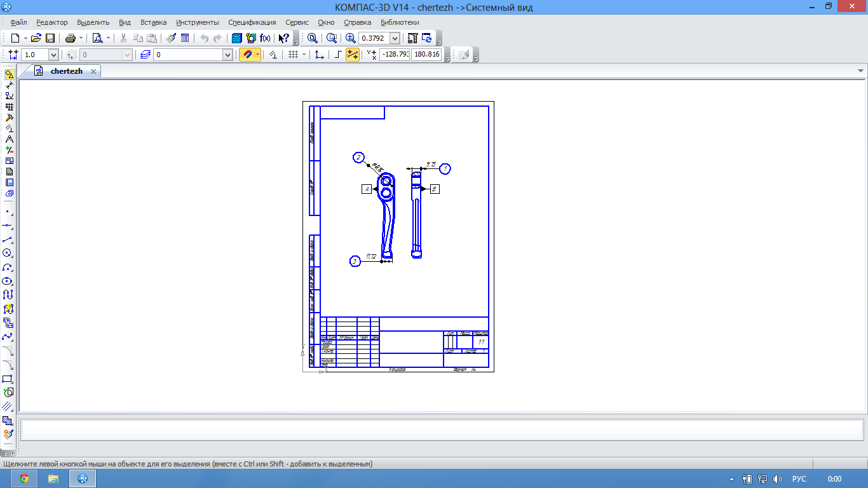Click the Save document icon
The width and height of the screenshot is (868, 488).
click(x=50, y=38)
